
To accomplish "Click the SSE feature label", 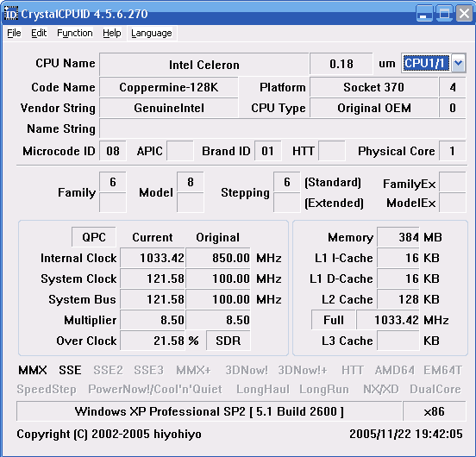I will click(x=70, y=370).
